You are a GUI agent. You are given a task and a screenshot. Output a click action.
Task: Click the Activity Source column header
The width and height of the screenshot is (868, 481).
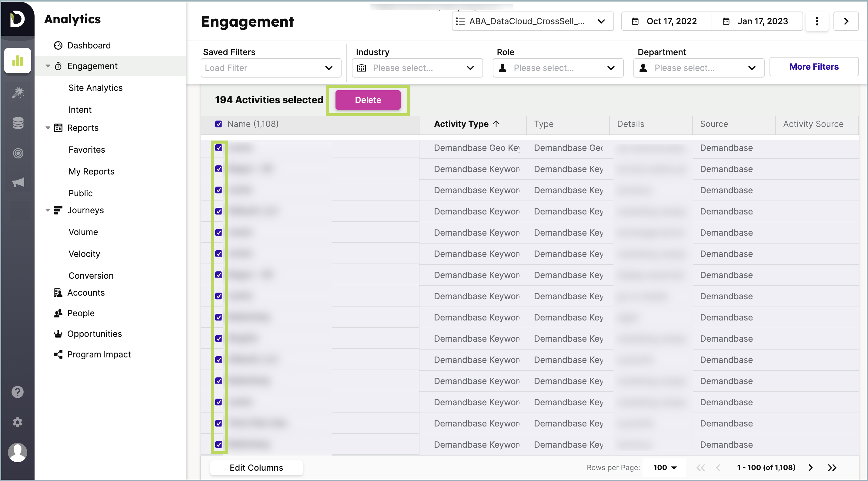[813, 124]
